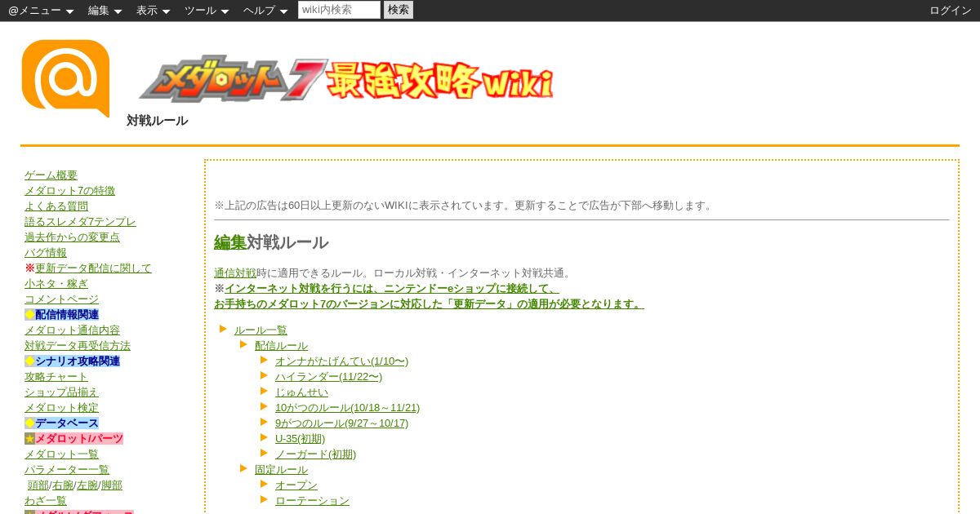Click the orange arrow beside U-35(初期)
Screen dimensions: 980x514
click(x=264, y=437)
